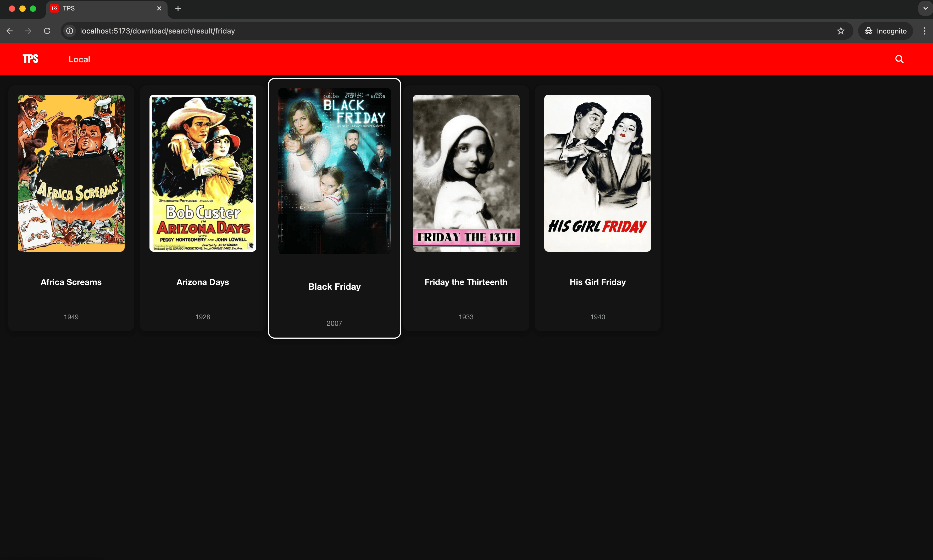Select the Local section in the navbar
Viewport: 933px width, 560px height.
click(79, 59)
